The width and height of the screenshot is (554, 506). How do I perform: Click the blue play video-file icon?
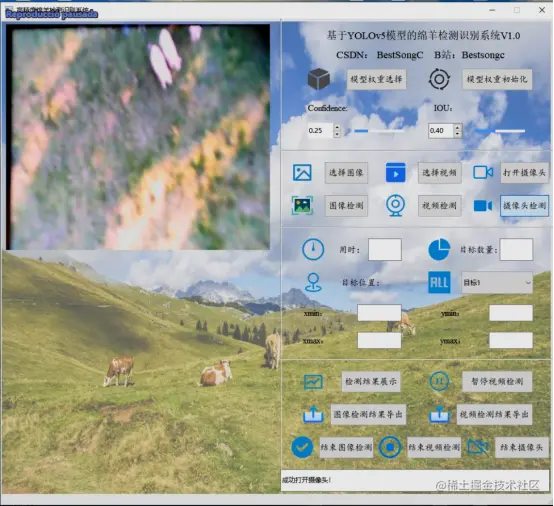[x=395, y=173]
